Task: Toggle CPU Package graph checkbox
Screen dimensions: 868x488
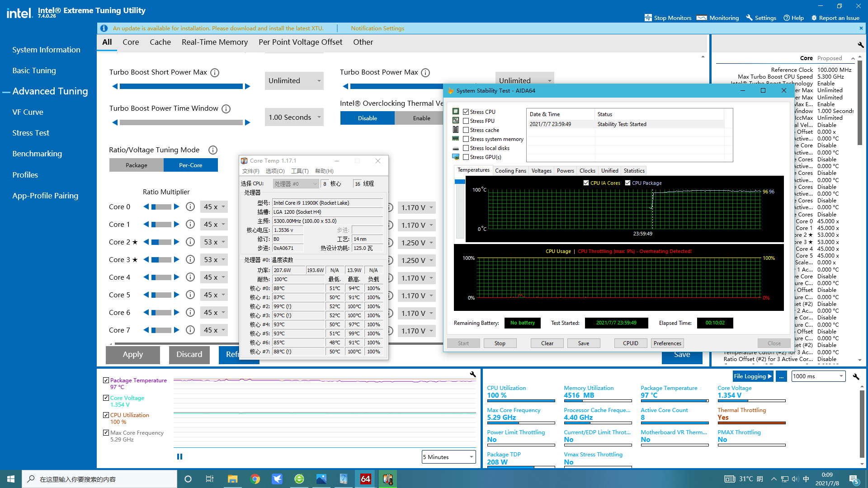Action: (x=627, y=183)
